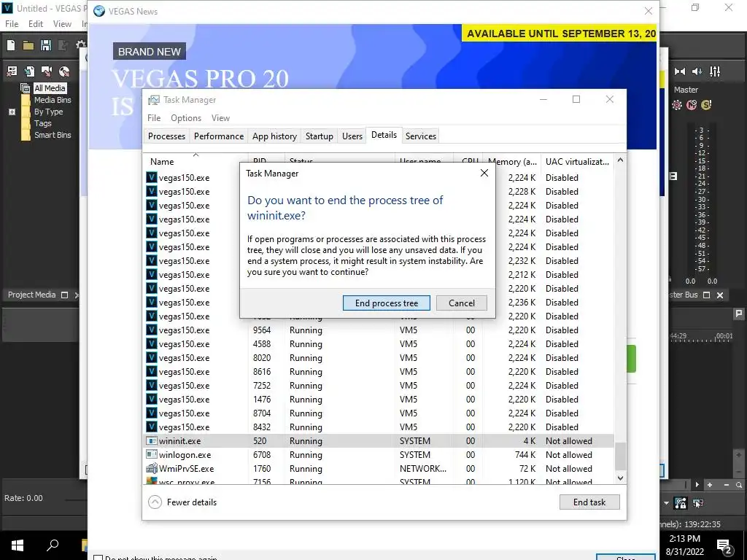Select the Media Bins tree item
Viewport: 747px width, 560px height.
53,100
